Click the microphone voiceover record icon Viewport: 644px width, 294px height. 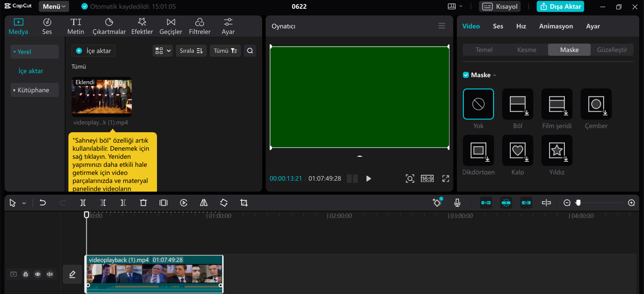[457, 203]
